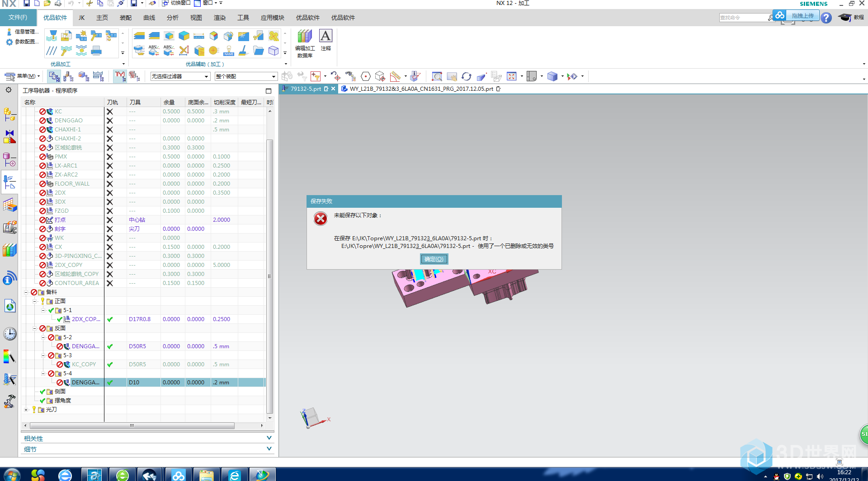Open the Assembly Navigator sidebar tab
The width and height of the screenshot is (868, 481).
point(9,115)
